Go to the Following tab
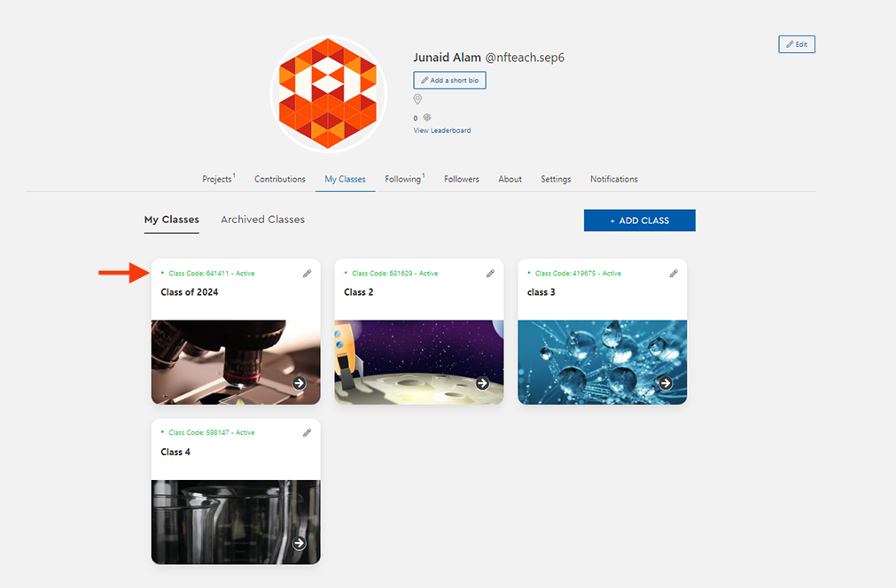 tap(404, 179)
